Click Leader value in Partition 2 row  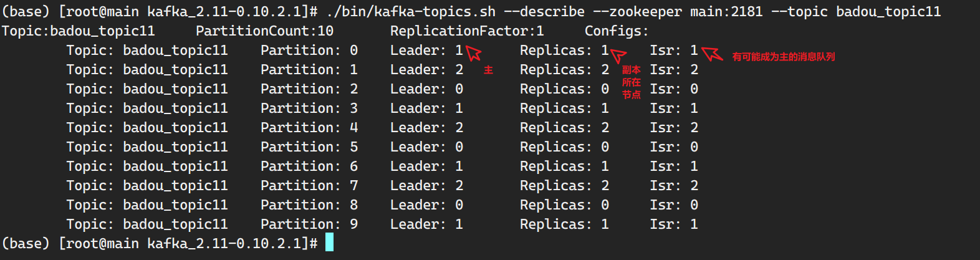(459, 89)
